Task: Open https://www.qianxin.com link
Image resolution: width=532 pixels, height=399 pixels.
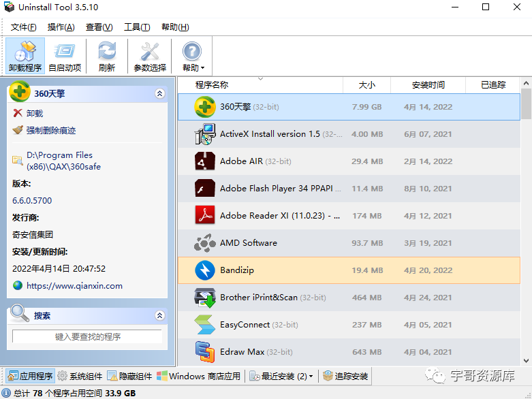Action: pyautogui.click(x=74, y=286)
